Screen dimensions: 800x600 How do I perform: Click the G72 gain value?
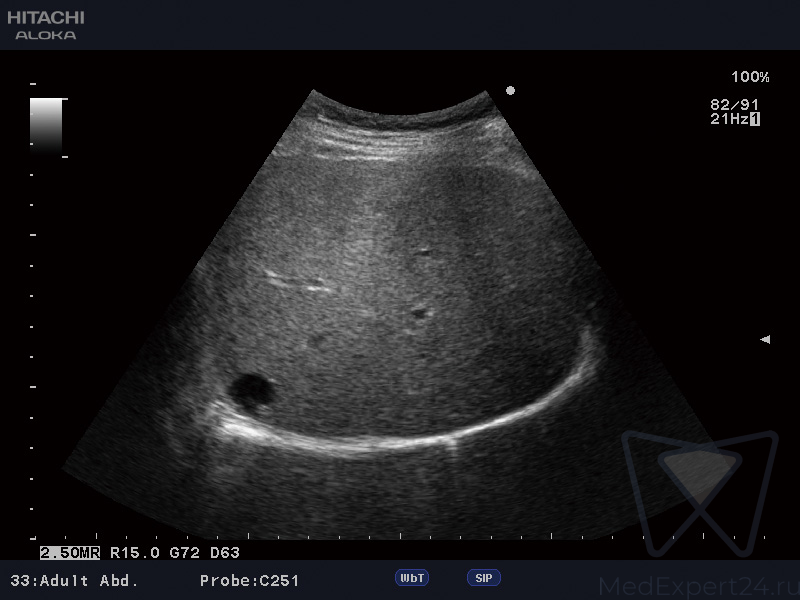[x=182, y=552]
